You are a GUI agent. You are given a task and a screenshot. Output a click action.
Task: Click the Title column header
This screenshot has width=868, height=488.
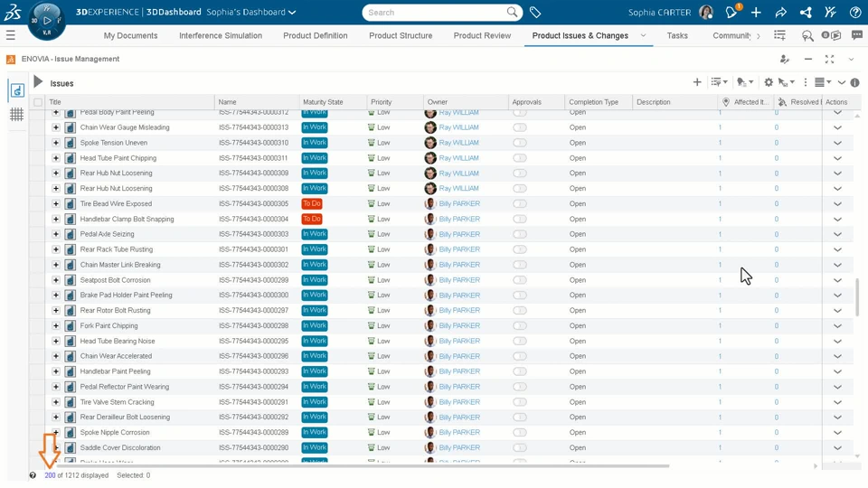[55, 102]
